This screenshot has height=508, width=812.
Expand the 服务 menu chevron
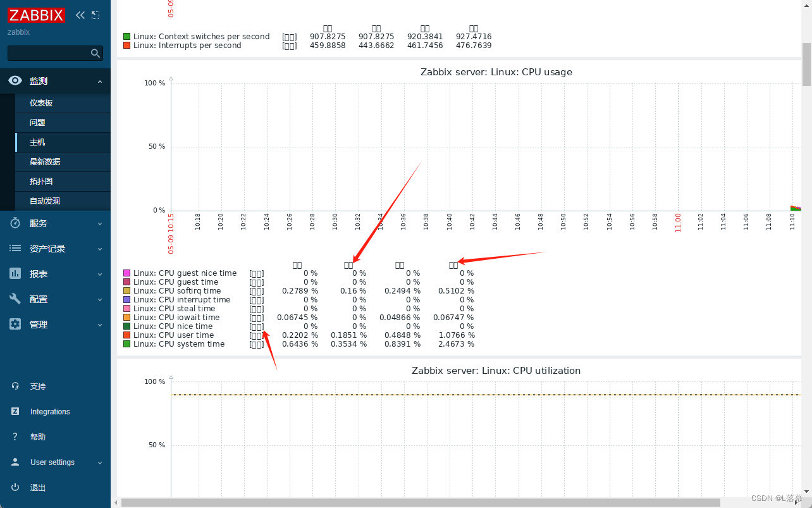[100, 224]
